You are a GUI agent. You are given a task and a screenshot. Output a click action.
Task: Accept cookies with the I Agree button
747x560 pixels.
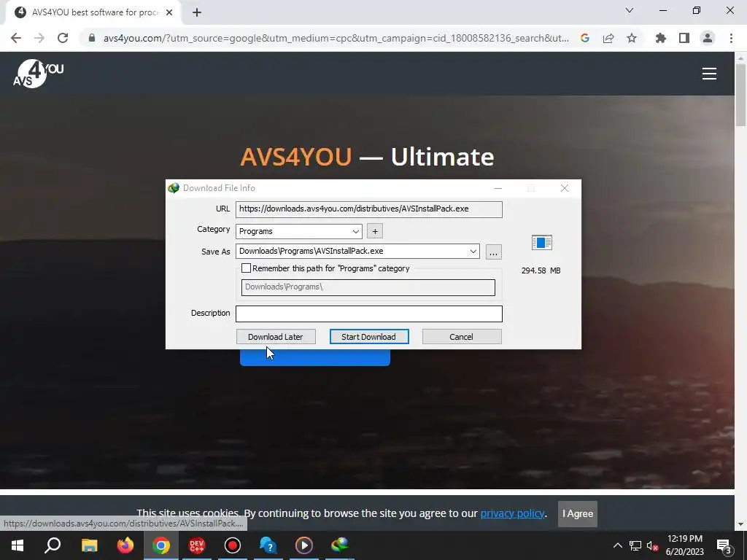[x=578, y=514]
